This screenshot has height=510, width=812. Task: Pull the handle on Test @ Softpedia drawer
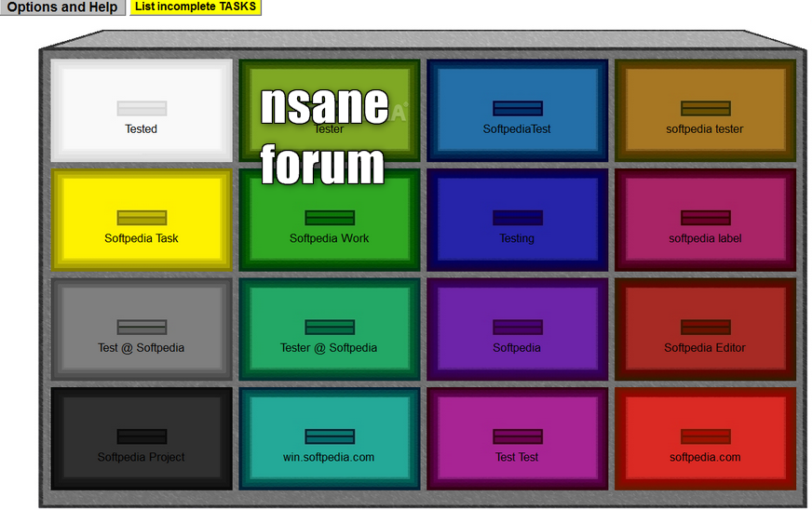(142, 328)
